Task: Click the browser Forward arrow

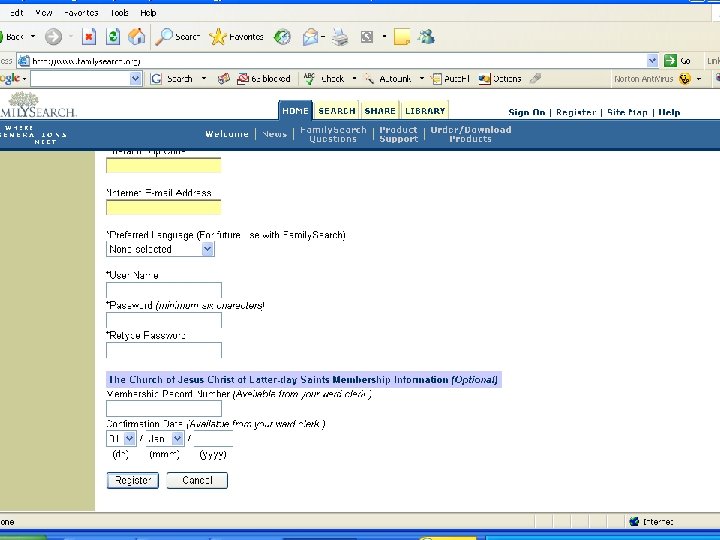Action: click(x=53, y=37)
